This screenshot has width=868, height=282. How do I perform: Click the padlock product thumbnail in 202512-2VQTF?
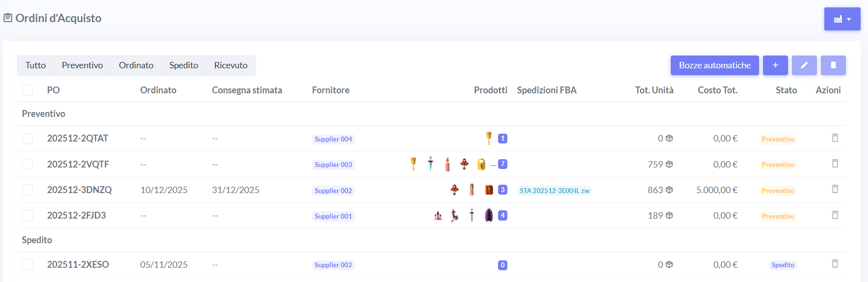tap(481, 164)
